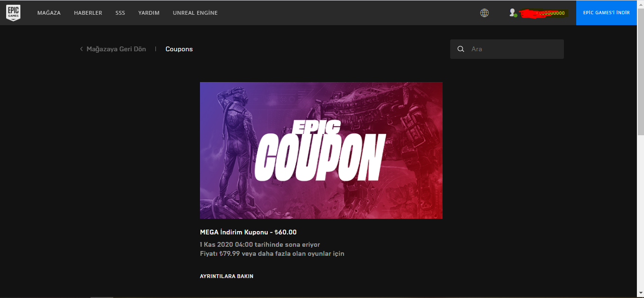The height and width of the screenshot is (298, 644).
Task: Open the MAĞAZA menu item
Action: pyautogui.click(x=49, y=13)
